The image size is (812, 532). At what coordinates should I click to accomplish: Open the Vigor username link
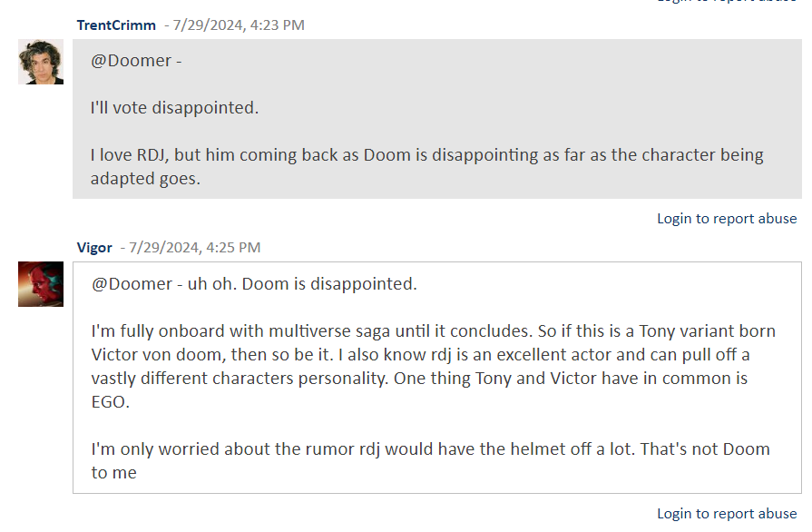[94, 247]
